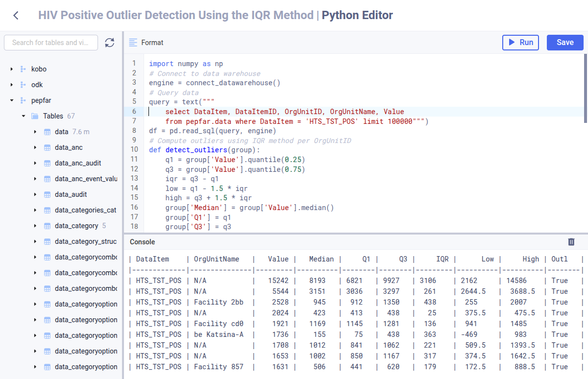Screen dimensions: 588x379
Task: Click the kobo data source icon
Action: tap(23, 69)
